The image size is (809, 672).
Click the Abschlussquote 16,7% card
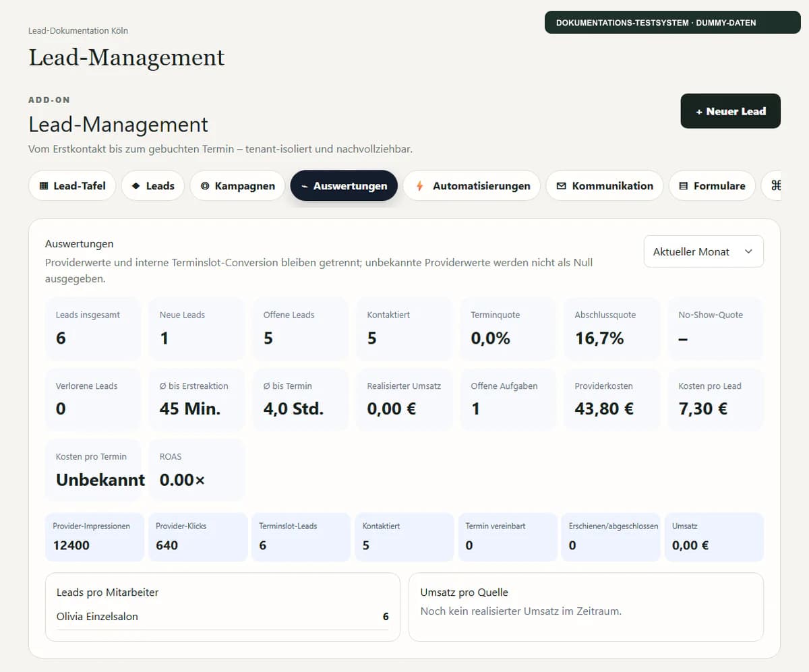pos(612,329)
